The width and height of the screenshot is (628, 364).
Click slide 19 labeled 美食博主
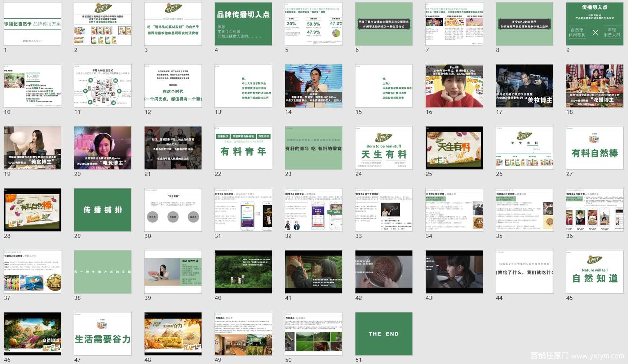[32, 148]
